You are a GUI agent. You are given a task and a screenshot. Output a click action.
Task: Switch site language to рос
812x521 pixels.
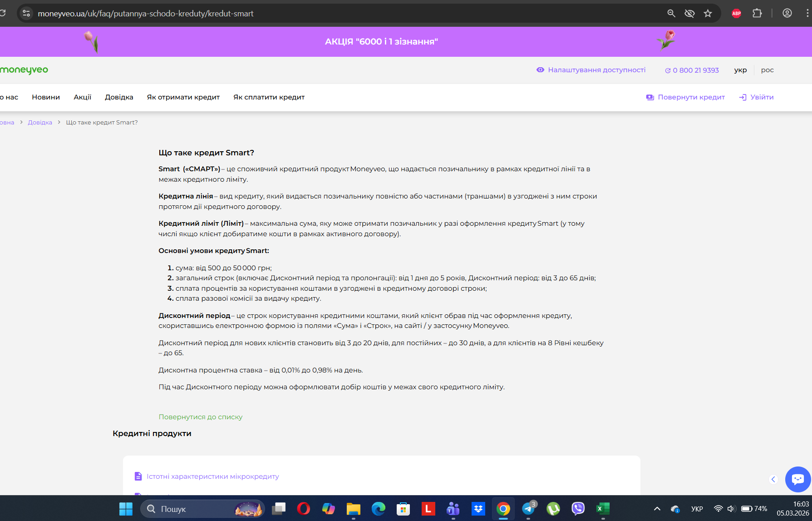click(767, 70)
